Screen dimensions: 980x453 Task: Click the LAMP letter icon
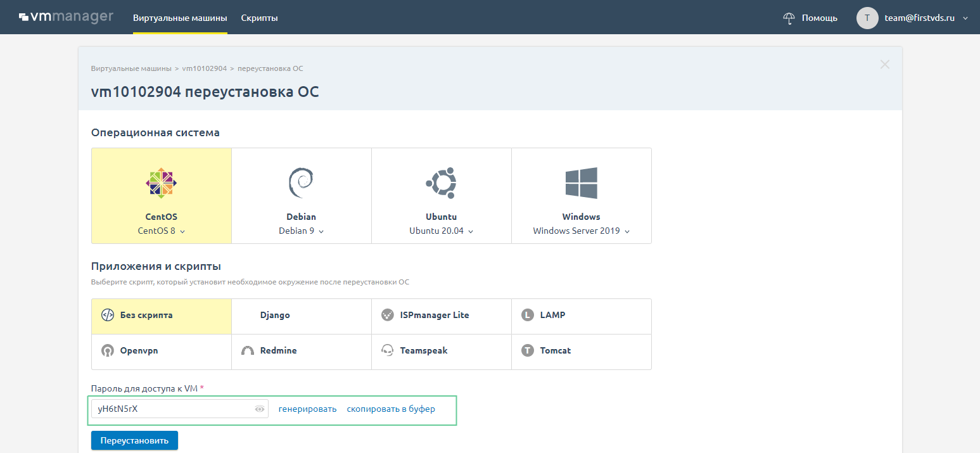pyautogui.click(x=528, y=315)
